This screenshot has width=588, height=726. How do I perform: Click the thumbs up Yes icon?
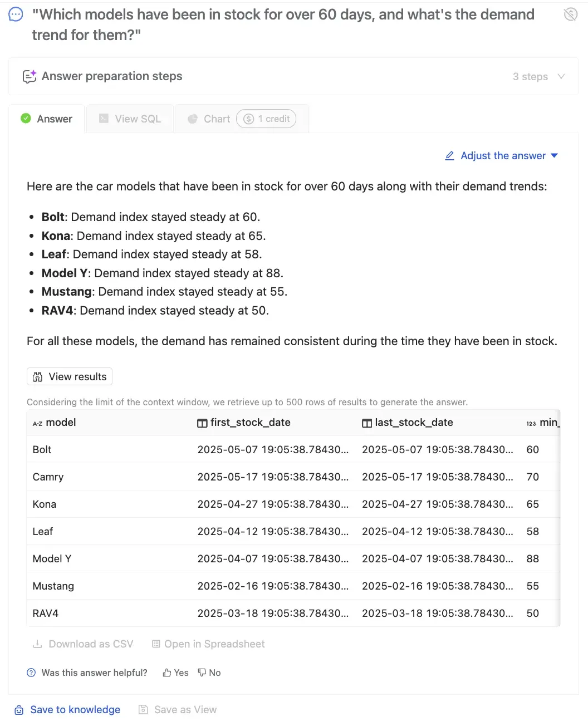click(x=167, y=673)
